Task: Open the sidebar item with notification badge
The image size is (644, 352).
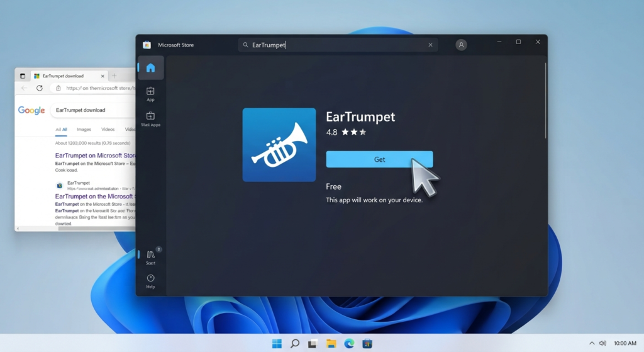Action: coord(151,257)
